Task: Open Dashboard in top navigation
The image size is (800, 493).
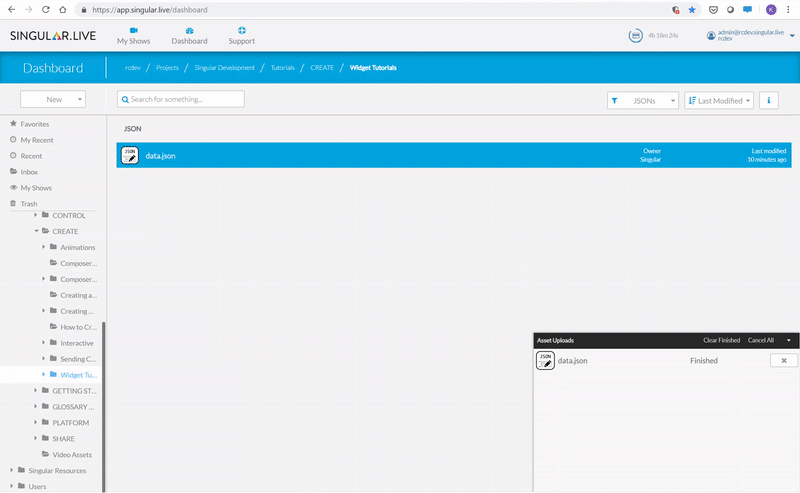Action: coord(189,36)
